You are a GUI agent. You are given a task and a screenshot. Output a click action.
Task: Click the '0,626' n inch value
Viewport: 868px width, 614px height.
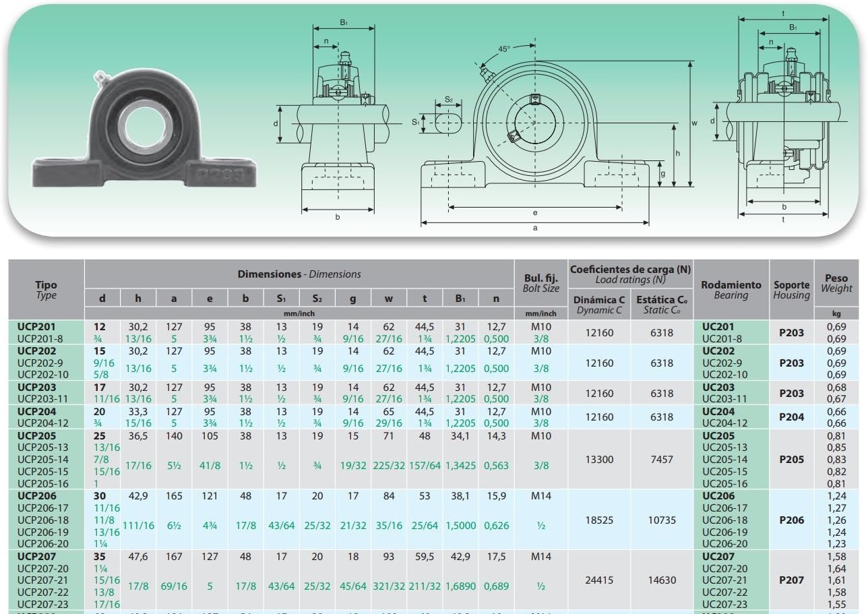point(496,526)
